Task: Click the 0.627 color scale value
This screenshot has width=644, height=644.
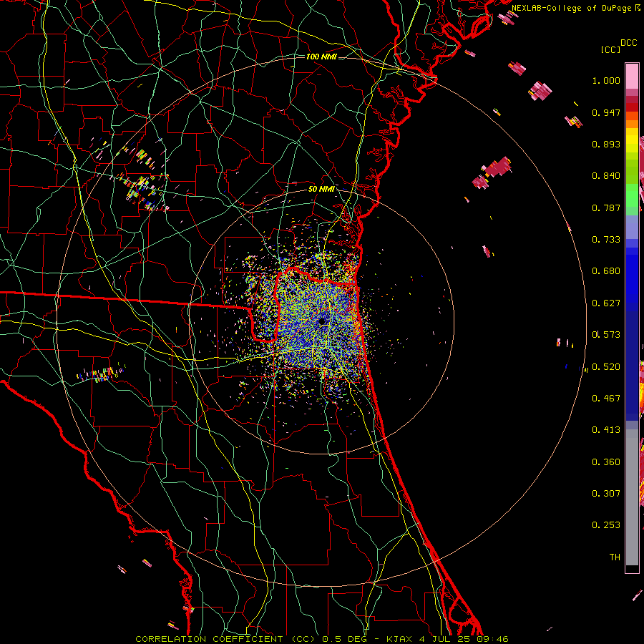Action: (x=606, y=303)
